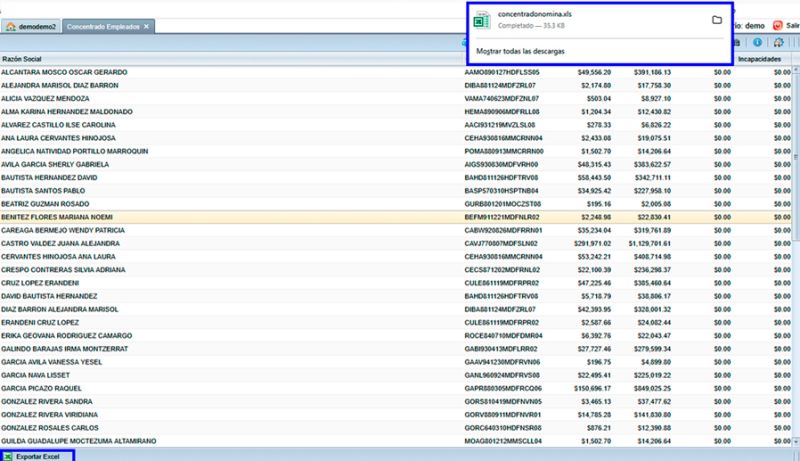Screen dimensions: 800x461
Task: Select row CRESPO CONTRERAS SILVIA ADRIANA
Action: (396, 270)
